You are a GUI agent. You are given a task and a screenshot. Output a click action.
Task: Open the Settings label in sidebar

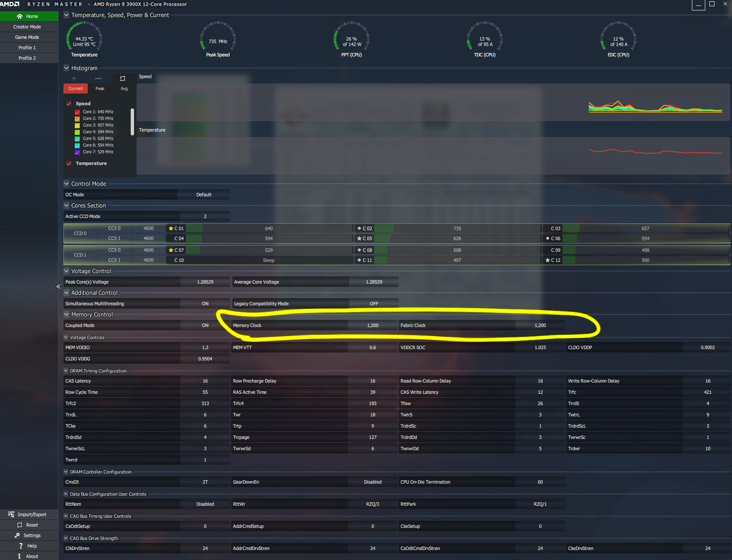coord(32,535)
